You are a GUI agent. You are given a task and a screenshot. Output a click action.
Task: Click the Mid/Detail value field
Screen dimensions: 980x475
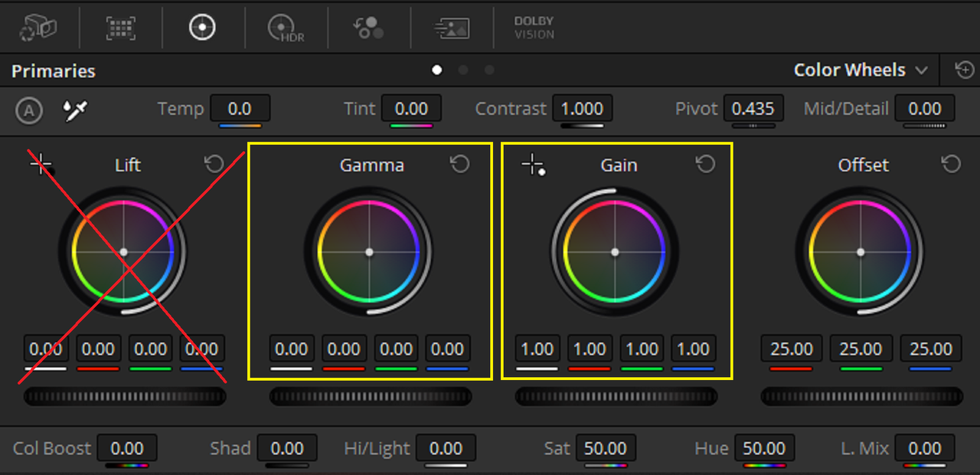925,109
